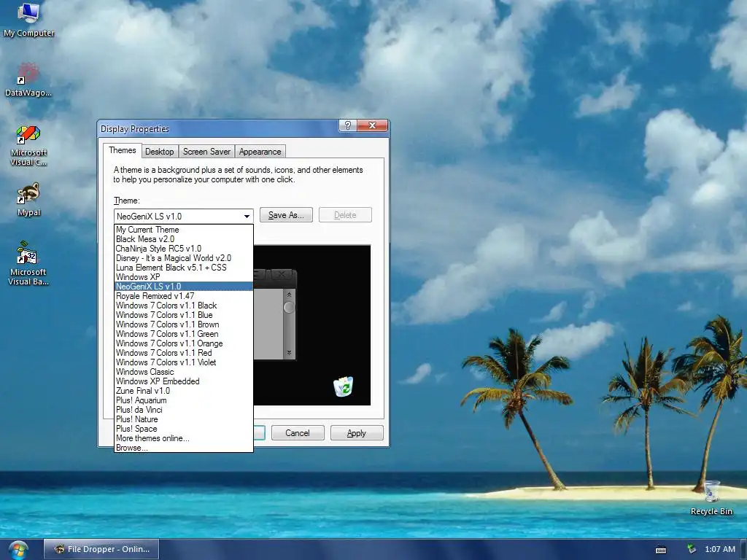Viewport: 747px width, 560px height.
Task: Select Zune Final v1.0 theme
Action: [x=183, y=391]
